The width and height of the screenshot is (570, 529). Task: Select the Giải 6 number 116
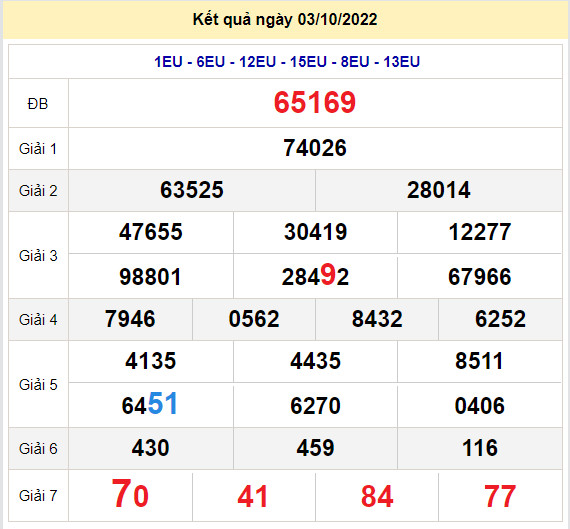tap(479, 448)
